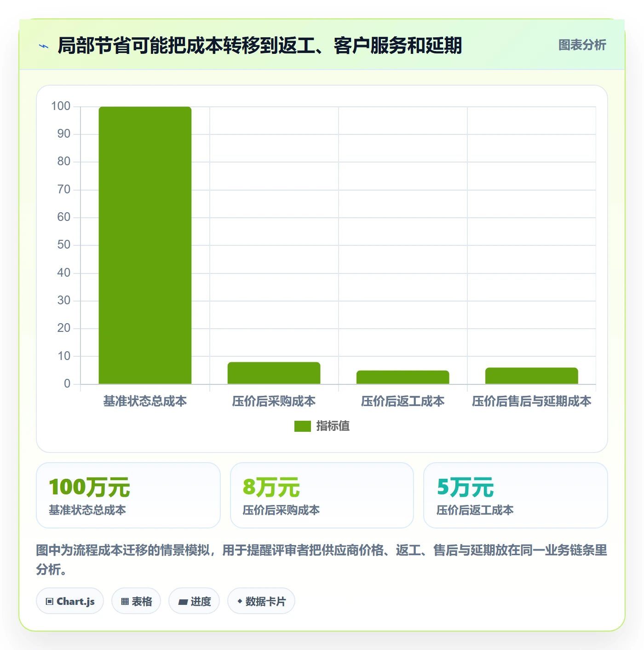Click the 压价后采购成本 x-axis label
The width and height of the screenshot is (644, 650).
pyautogui.click(x=274, y=401)
